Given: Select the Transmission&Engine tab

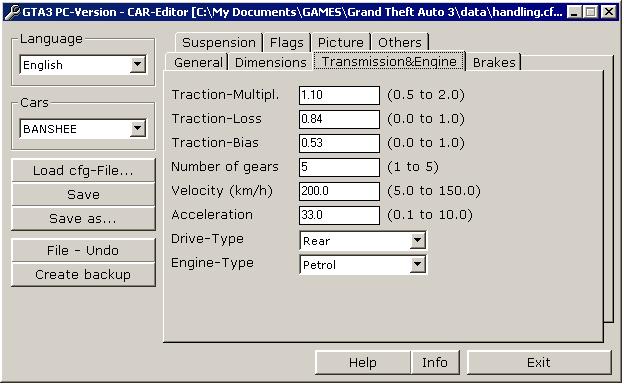Looking at the screenshot, I should pyautogui.click(x=389, y=61).
